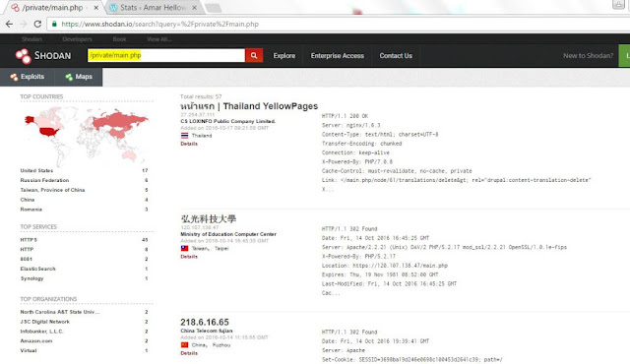Click the browser forward arrow
The height and width of the screenshot is (364, 630).
tap(24, 24)
